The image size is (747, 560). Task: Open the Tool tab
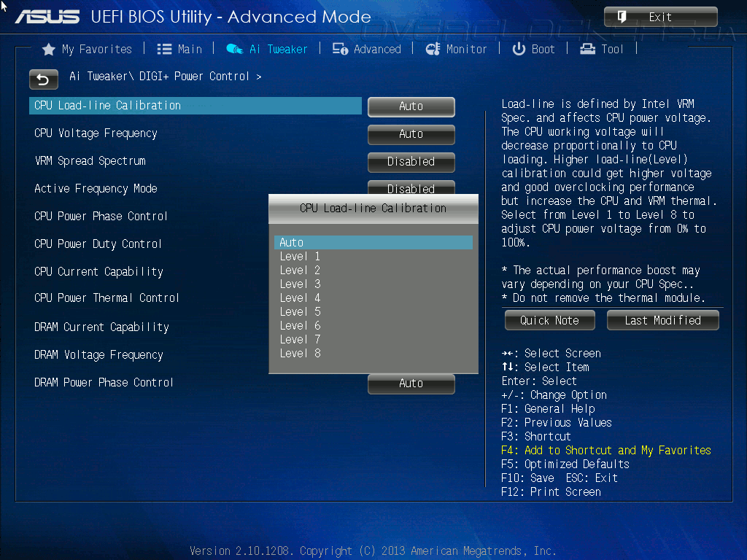602,49
